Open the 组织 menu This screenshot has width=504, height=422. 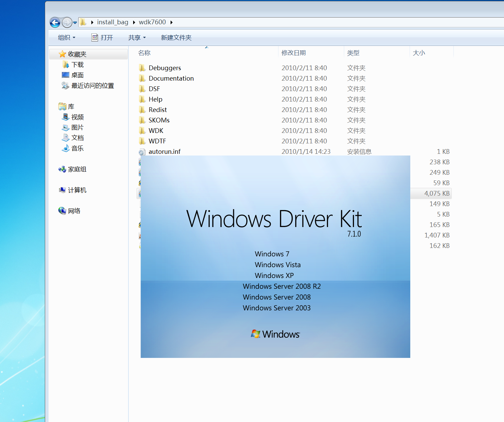point(66,37)
